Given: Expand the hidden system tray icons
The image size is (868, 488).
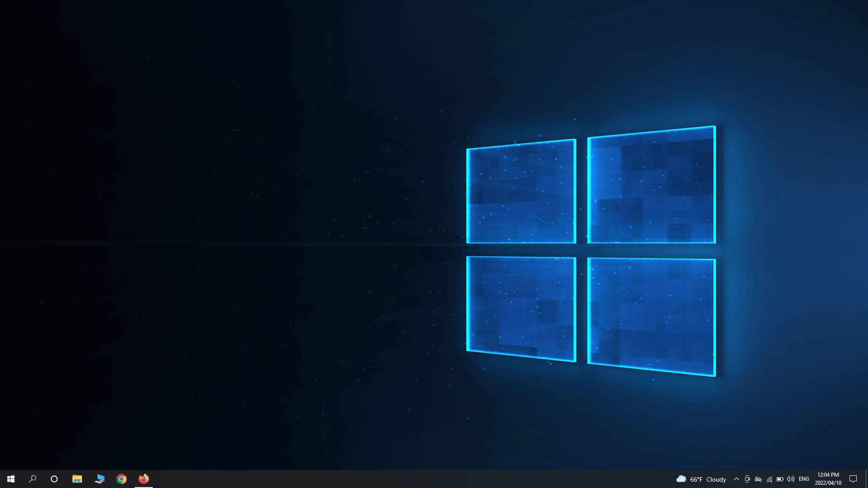Looking at the screenshot, I should [x=736, y=479].
